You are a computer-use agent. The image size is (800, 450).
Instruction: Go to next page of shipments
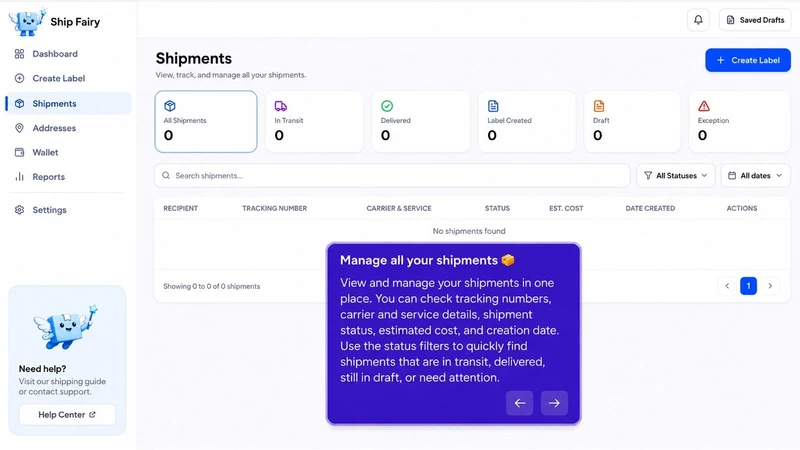770,286
